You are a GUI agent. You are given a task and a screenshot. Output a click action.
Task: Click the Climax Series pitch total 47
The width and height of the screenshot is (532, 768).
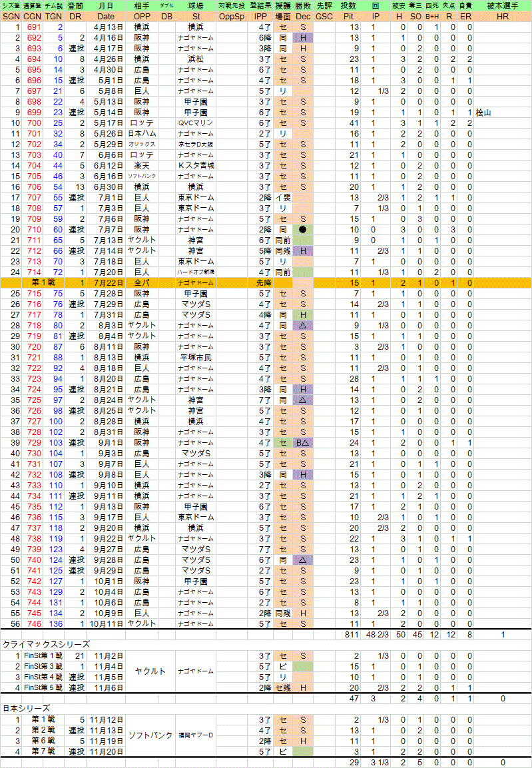coord(354,699)
